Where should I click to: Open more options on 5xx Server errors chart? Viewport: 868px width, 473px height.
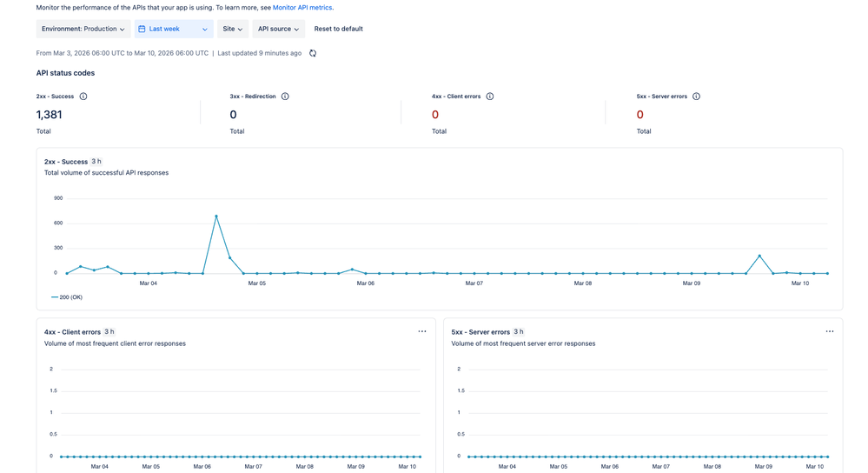point(830,331)
